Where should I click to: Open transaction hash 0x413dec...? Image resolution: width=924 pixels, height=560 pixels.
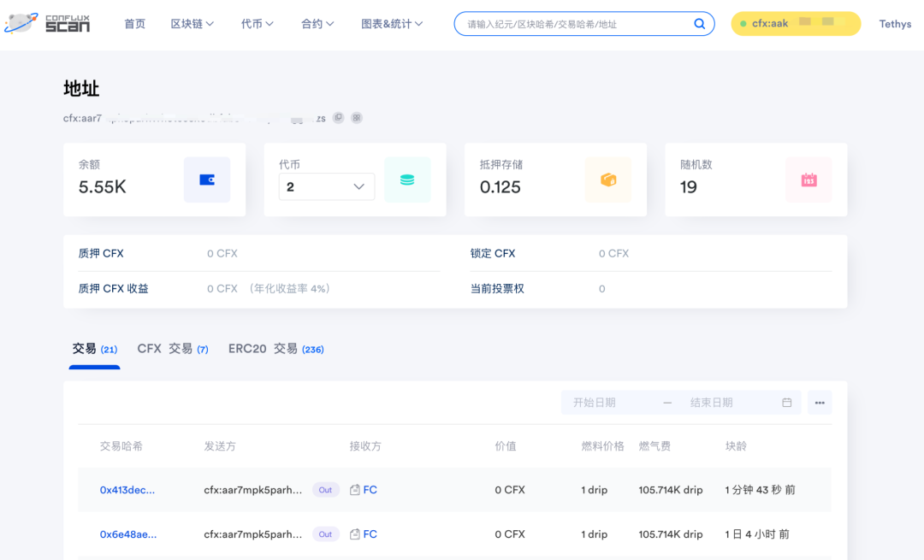pos(127,490)
